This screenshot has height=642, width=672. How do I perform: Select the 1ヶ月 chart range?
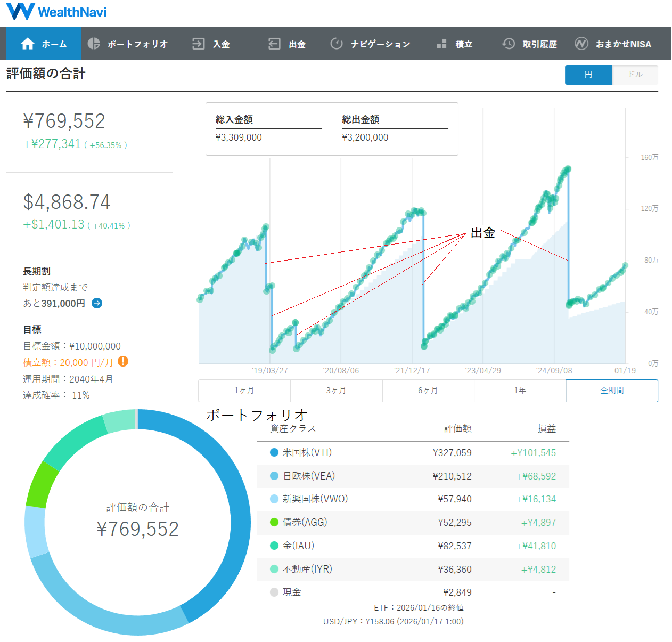pyautogui.click(x=244, y=391)
